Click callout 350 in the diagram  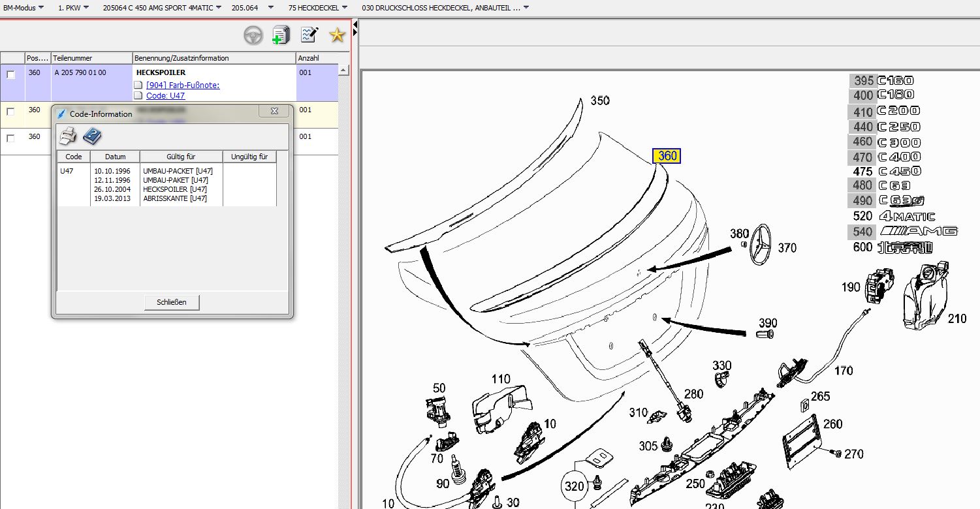599,100
